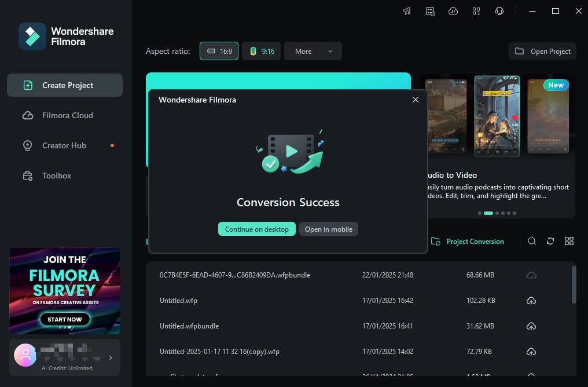Click cloud icon for the 0C7B4E5F wfpbundle row

(x=531, y=276)
